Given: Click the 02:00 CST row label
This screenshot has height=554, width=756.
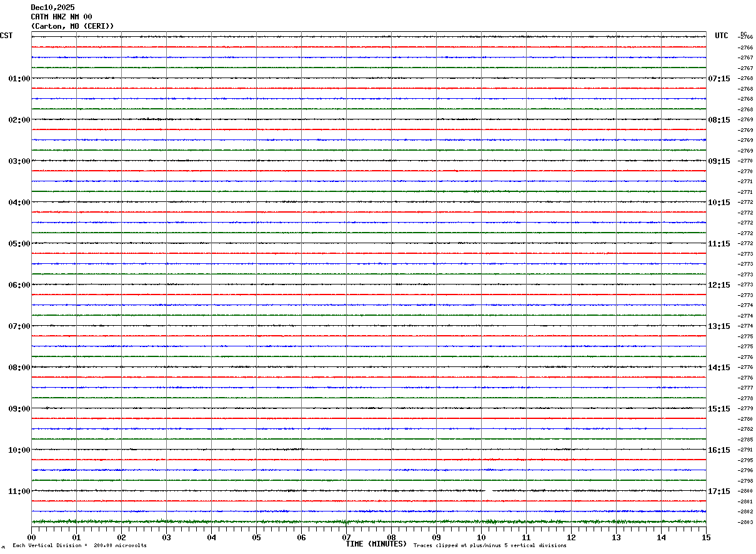Looking at the screenshot, I should [x=19, y=120].
